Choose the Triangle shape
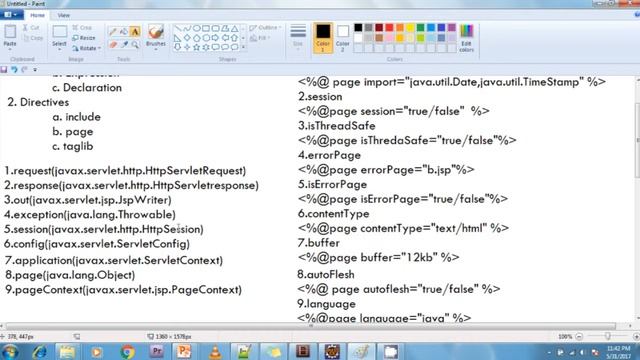The height and width of the screenshot is (360, 640). click(234, 29)
